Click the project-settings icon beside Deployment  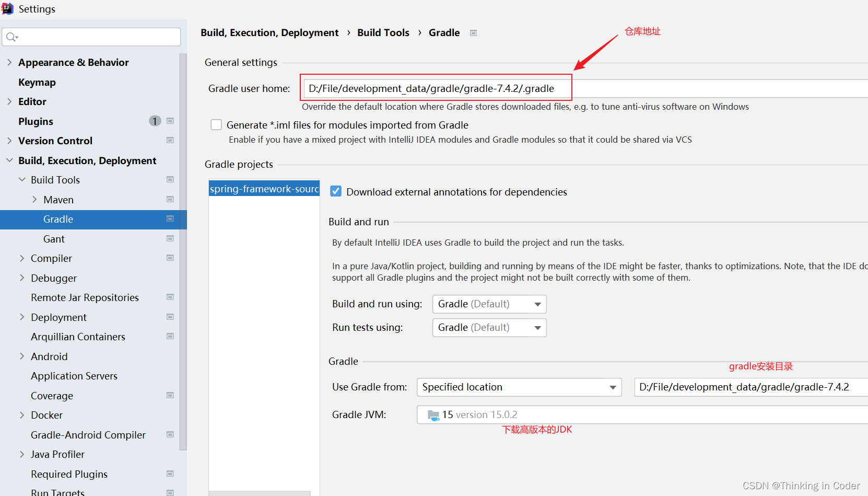pyautogui.click(x=170, y=317)
